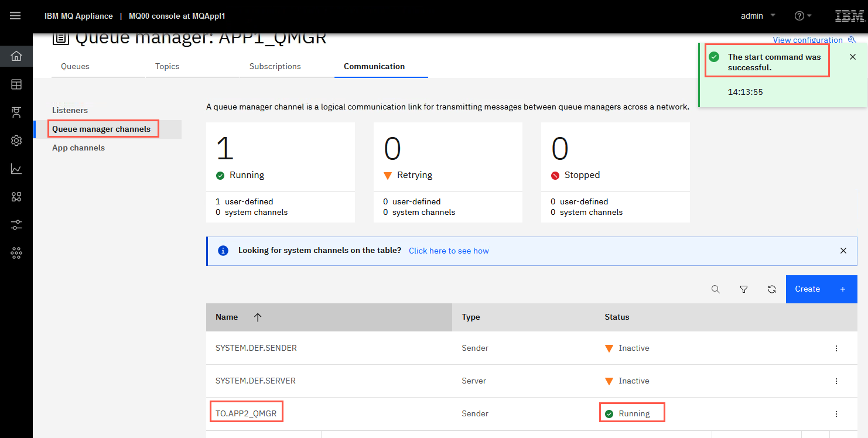Open the dots cluster icon in sidebar

coord(16,253)
